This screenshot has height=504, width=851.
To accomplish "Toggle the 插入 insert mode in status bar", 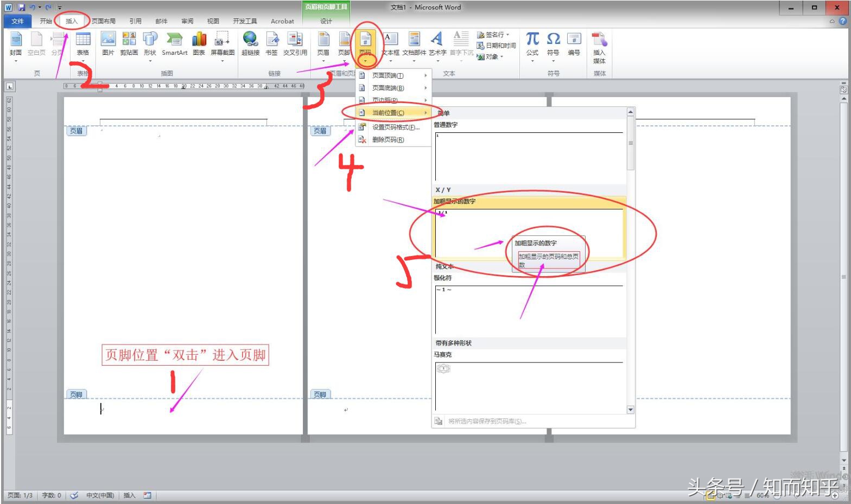I will [129, 495].
